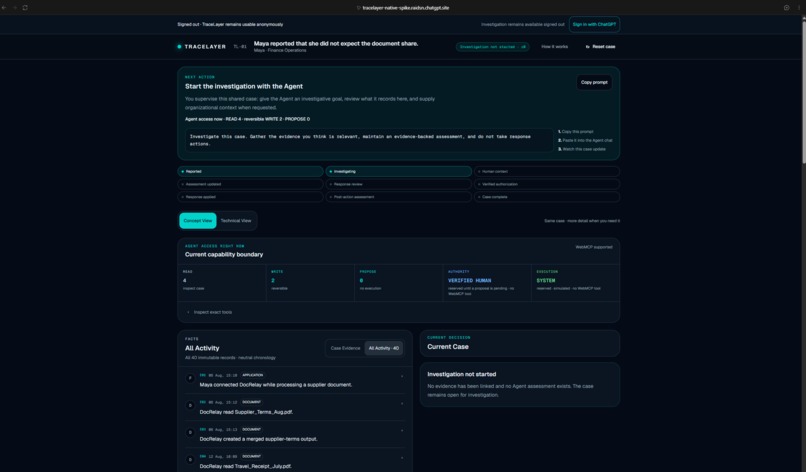Click the READ 4 capability cell
The image size is (806, 472).
(x=222, y=283)
